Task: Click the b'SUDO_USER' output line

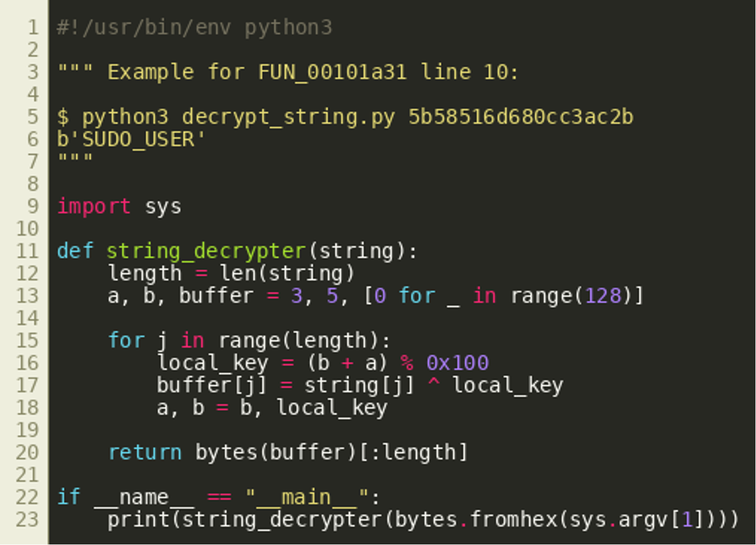Action: 131,139
